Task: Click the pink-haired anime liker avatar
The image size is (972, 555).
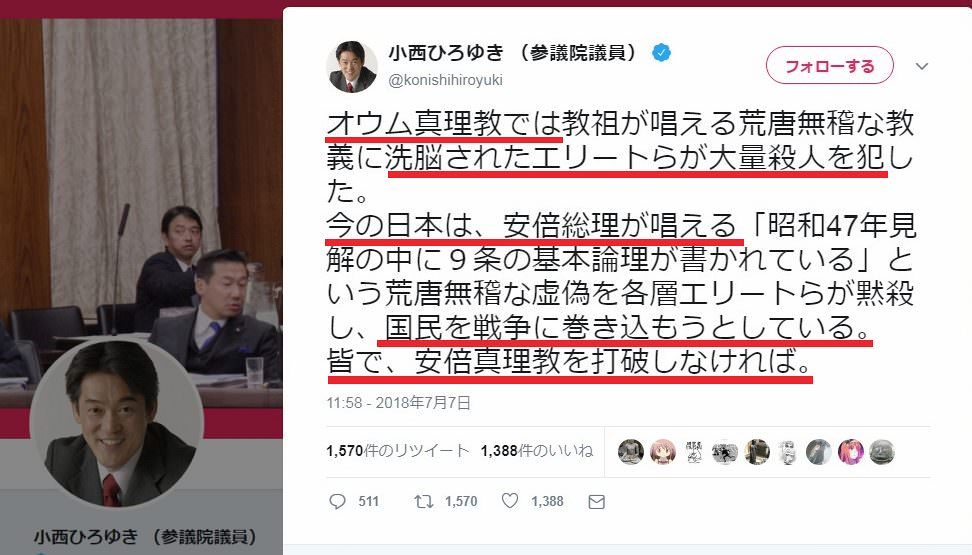Action: [x=663, y=452]
